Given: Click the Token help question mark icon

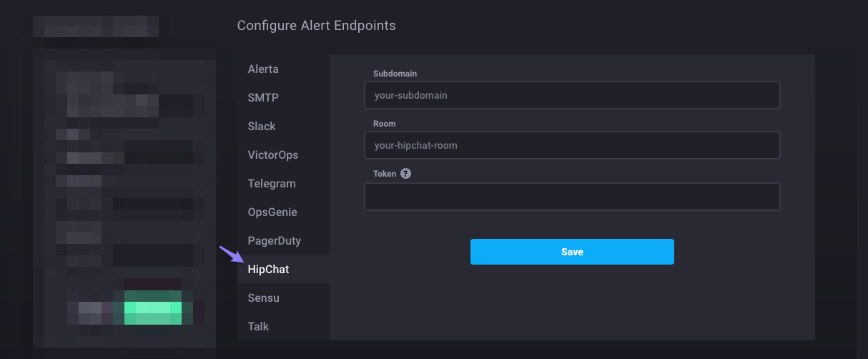Looking at the screenshot, I should [405, 174].
